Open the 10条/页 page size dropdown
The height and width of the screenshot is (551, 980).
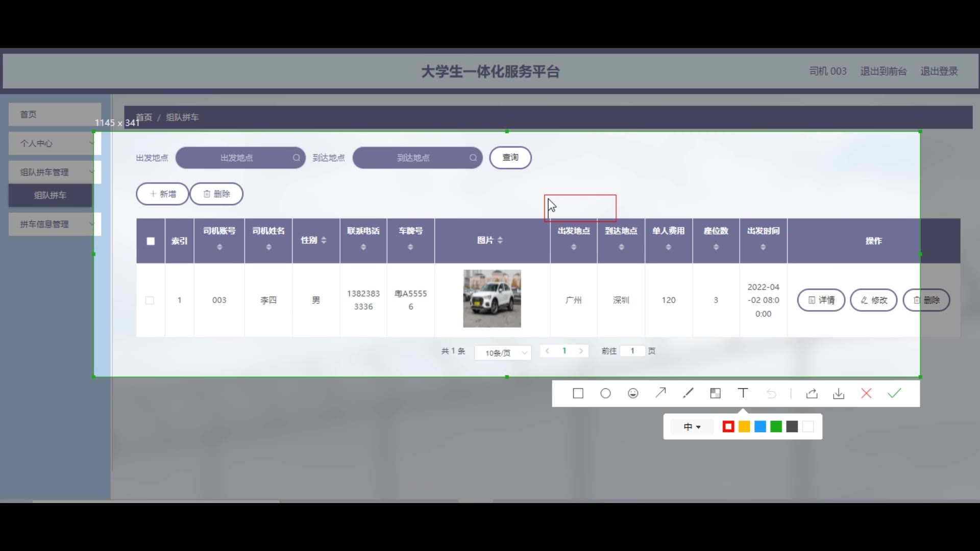[x=503, y=353]
